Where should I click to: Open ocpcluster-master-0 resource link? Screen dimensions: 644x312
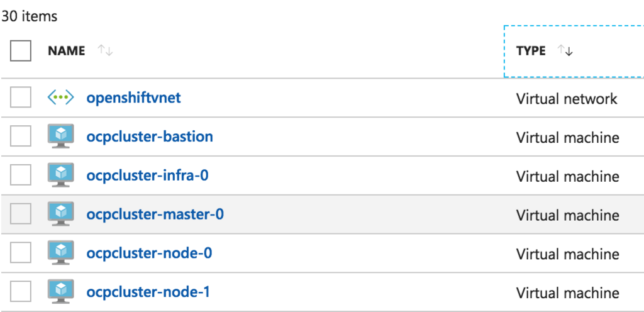[x=155, y=214]
